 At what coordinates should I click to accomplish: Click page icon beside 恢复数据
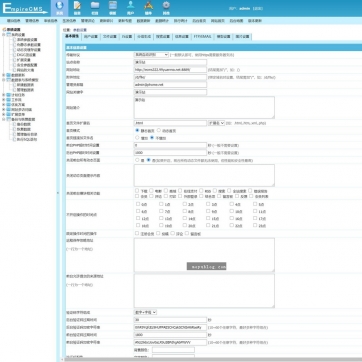click(x=14, y=129)
